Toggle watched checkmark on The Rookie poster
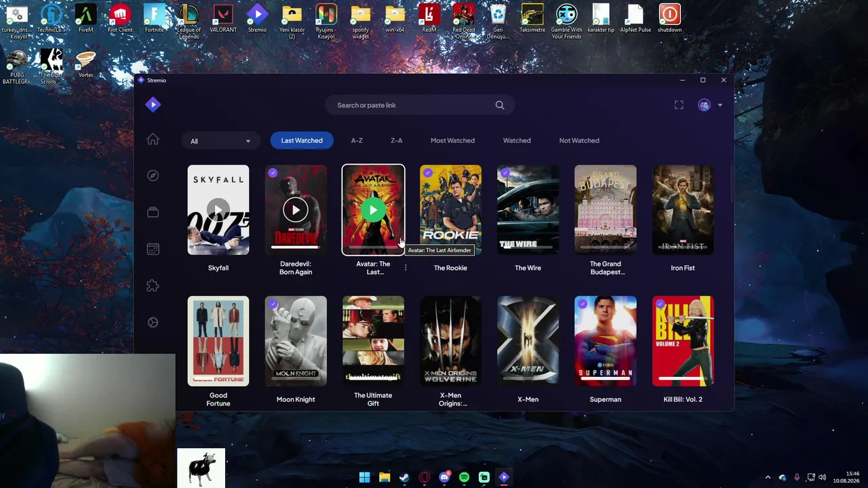Viewport: 868px width, 488px height. coord(427,173)
